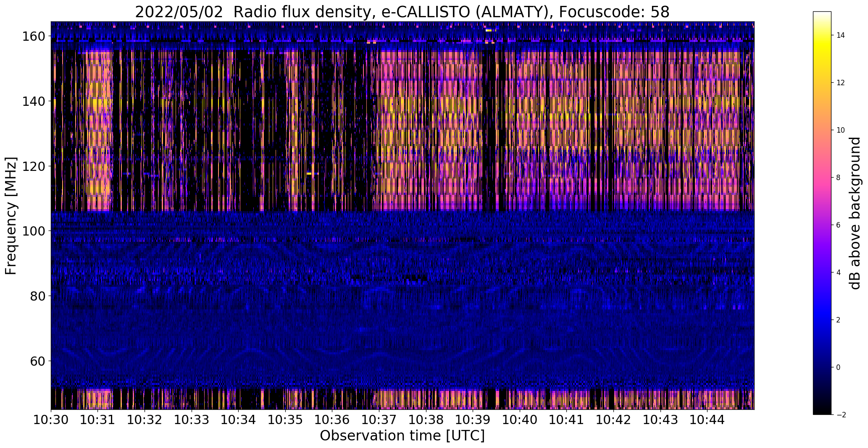Select the 'Frequency [MHz]' y-axis label
The image size is (868, 448).
click(11, 216)
